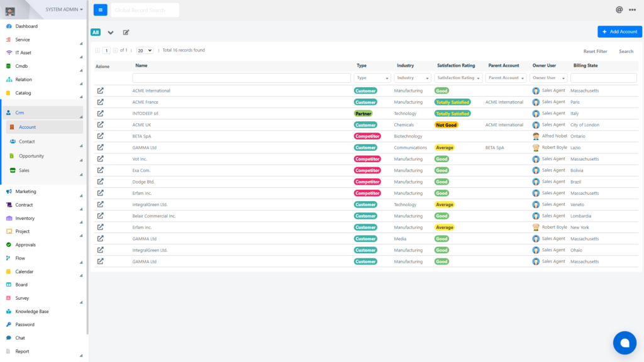644x362 pixels.
Task: Click the page number input box
Action: (x=106, y=50)
